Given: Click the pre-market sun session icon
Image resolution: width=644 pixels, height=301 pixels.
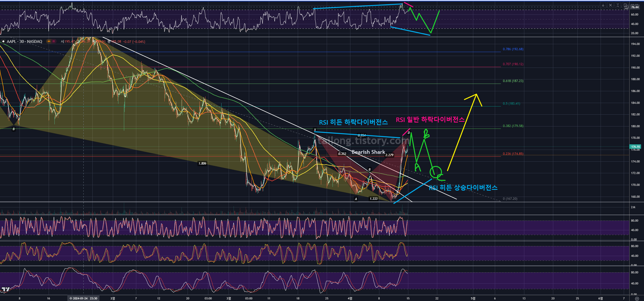Looking at the screenshot, I should tap(49, 41).
